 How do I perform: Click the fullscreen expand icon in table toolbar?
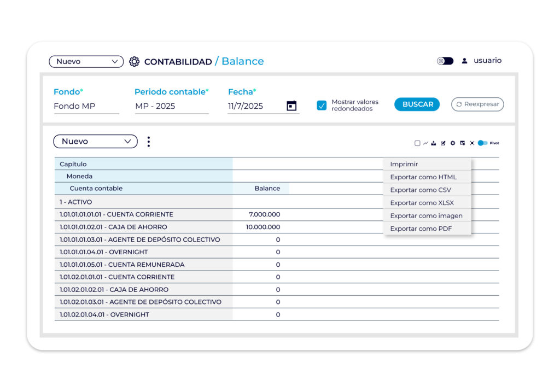[x=472, y=143]
